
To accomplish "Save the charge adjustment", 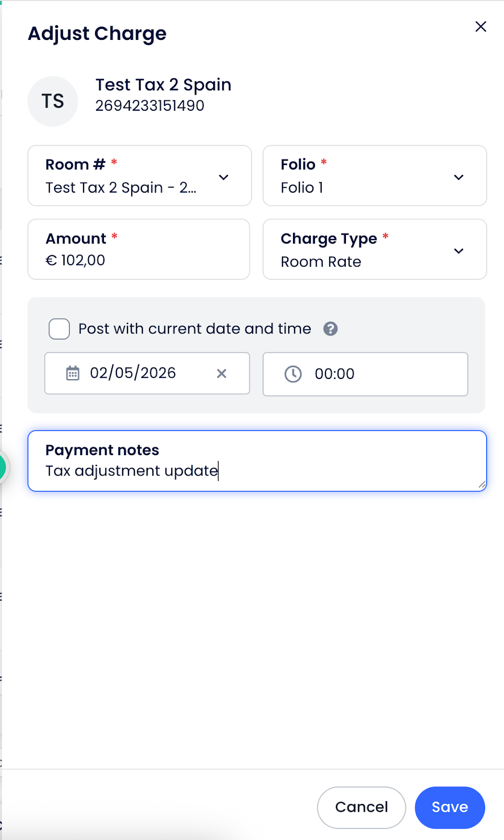I will (x=449, y=807).
